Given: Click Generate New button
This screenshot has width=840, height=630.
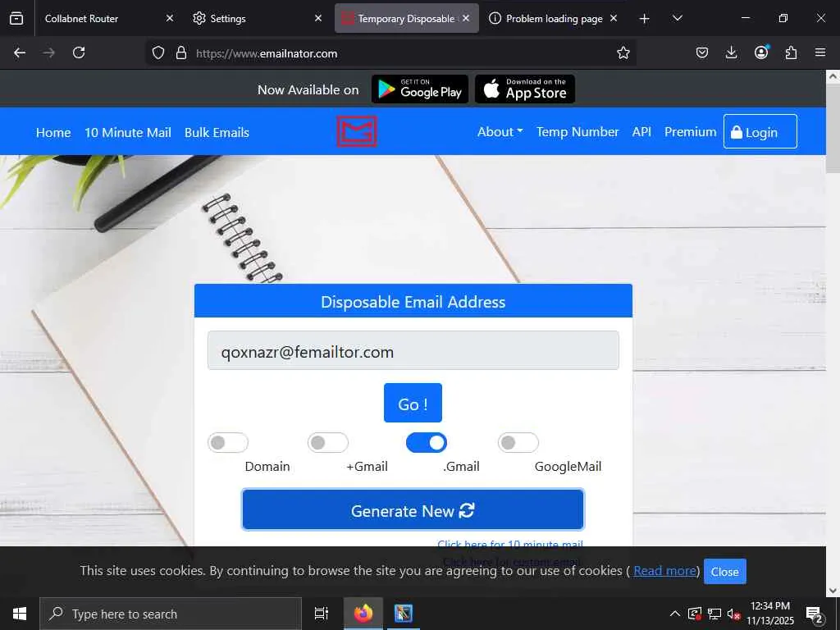Looking at the screenshot, I should pos(413,509).
